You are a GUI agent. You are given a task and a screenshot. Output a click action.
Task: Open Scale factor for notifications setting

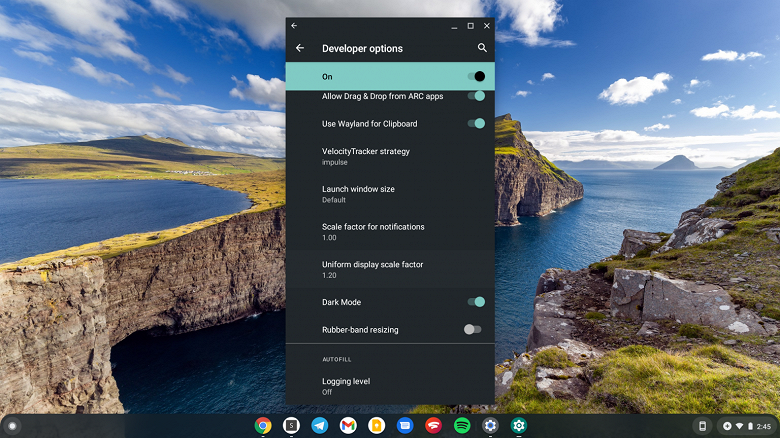pos(390,232)
